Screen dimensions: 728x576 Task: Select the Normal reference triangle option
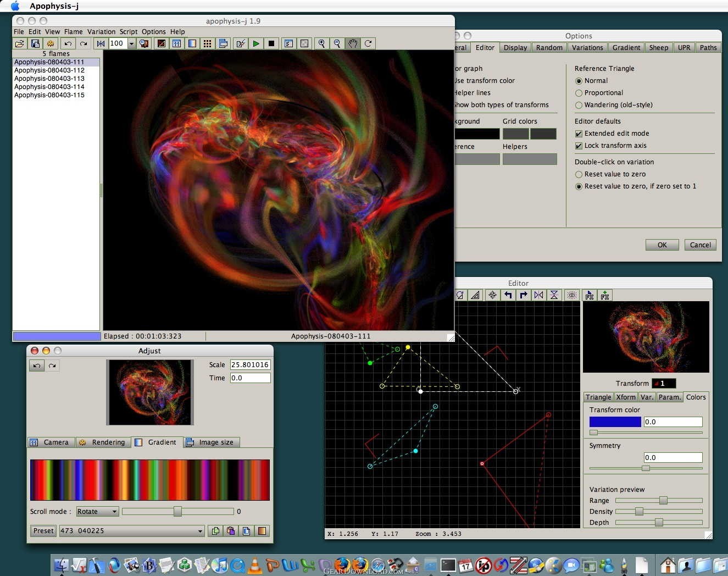579,81
